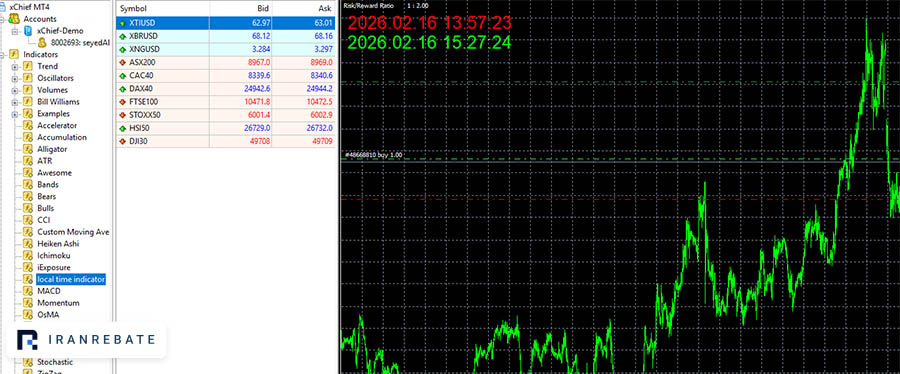Expand the Oscillators folder

click(15, 78)
